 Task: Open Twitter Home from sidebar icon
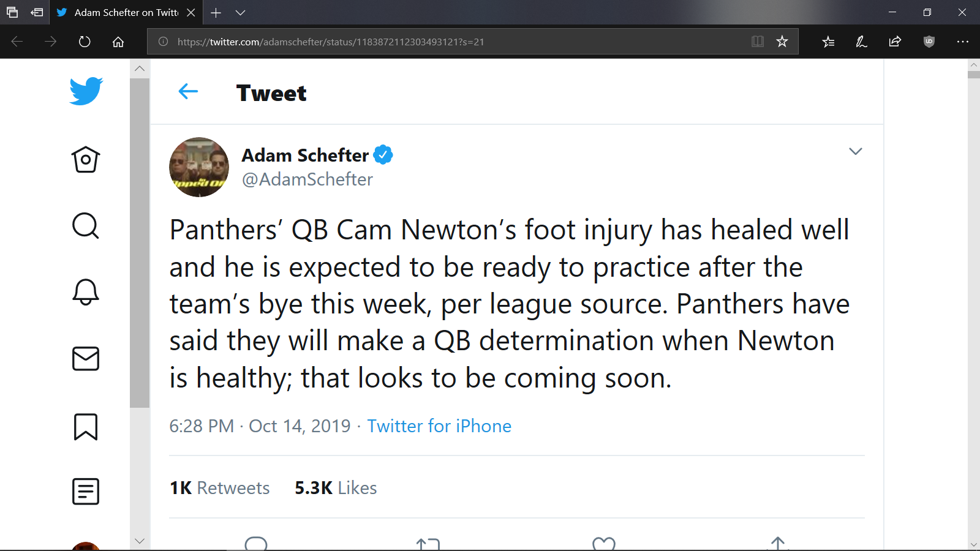tap(86, 160)
